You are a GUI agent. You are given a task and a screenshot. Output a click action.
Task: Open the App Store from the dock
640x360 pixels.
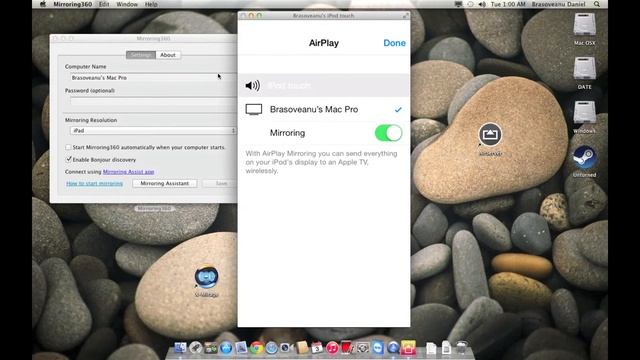[226, 347]
